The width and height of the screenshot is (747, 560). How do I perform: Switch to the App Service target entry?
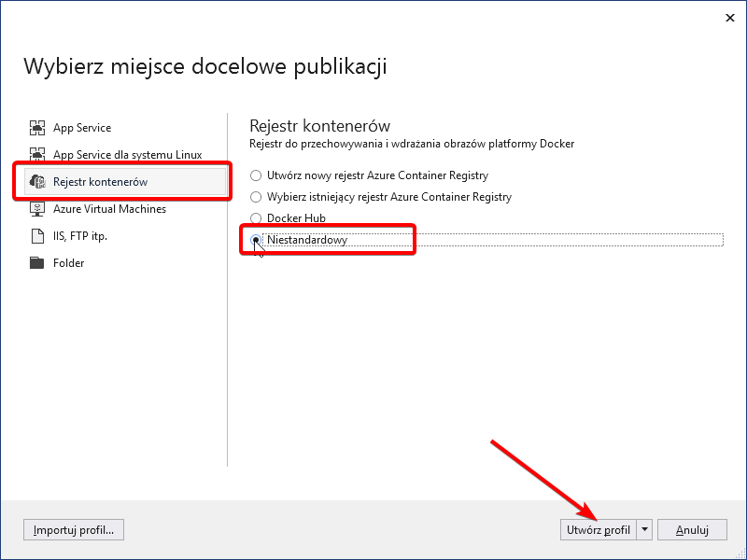point(82,128)
